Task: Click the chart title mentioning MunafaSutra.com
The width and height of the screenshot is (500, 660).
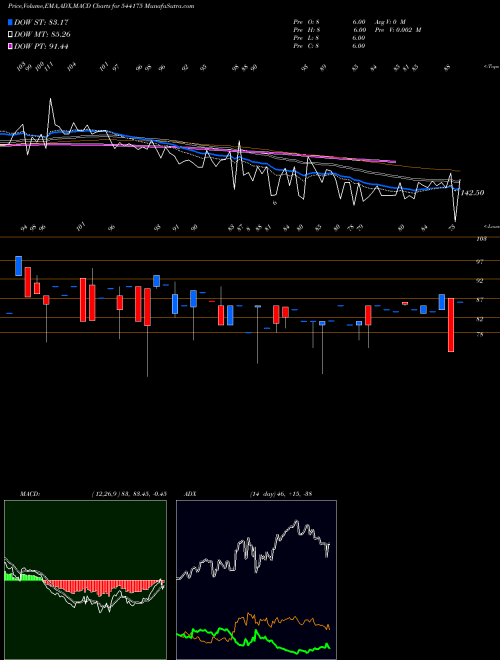Action: (x=101, y=6)
